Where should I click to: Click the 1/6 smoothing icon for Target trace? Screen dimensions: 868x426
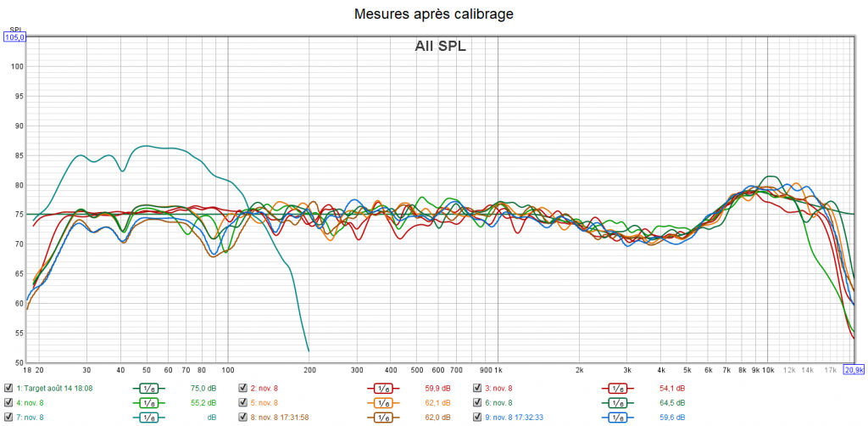[x=148, y=388]
